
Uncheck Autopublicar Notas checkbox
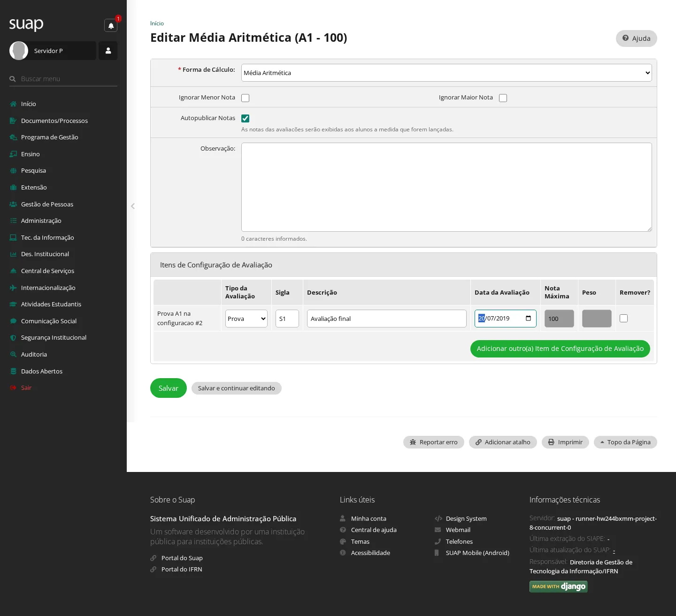pos(246,119)
